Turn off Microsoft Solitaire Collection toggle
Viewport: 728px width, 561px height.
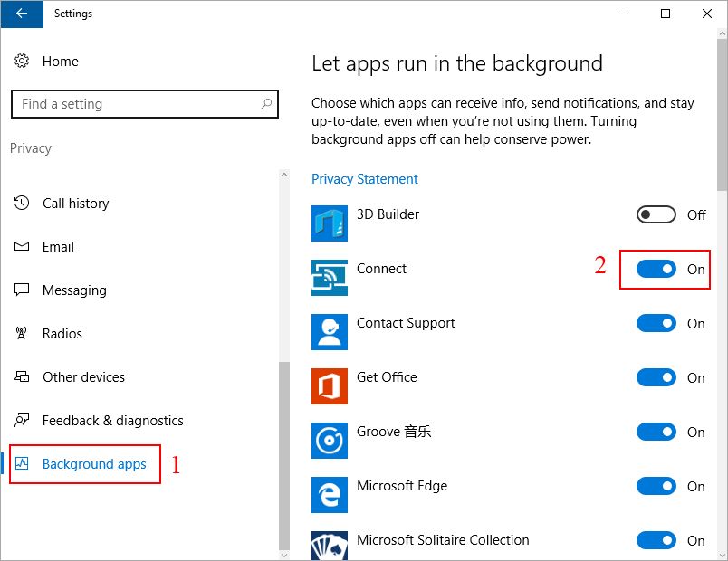pos(656,540)
